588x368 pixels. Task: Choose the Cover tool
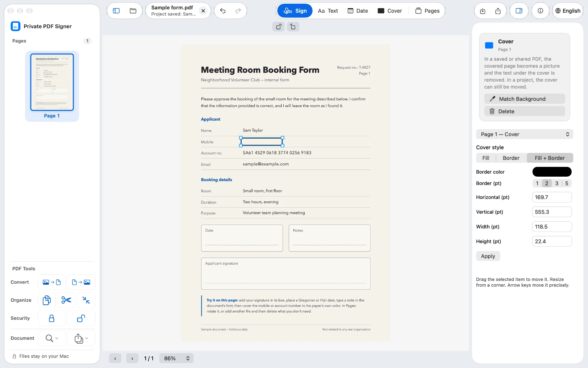[x=390, y=11]
